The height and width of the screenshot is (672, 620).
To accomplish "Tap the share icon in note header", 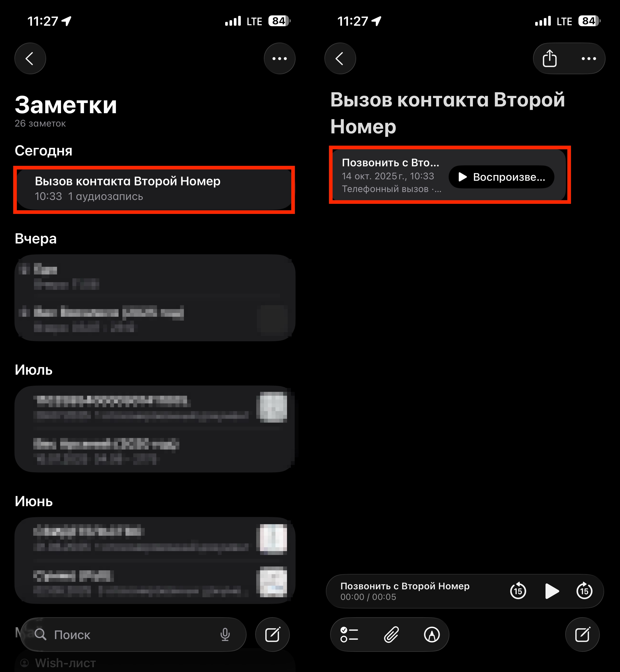I will pyautogui.click(x=549, y=58).
